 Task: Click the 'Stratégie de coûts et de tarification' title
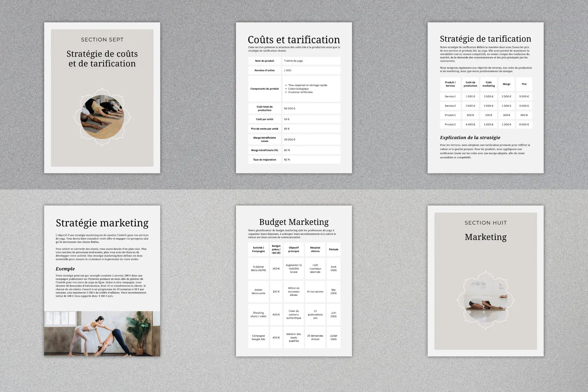[102, 59]
